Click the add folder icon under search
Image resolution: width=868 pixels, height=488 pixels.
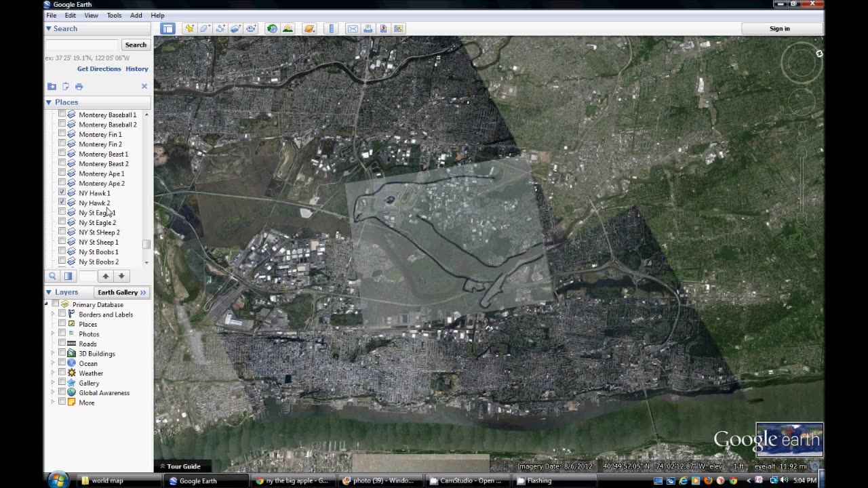point(52,86)
